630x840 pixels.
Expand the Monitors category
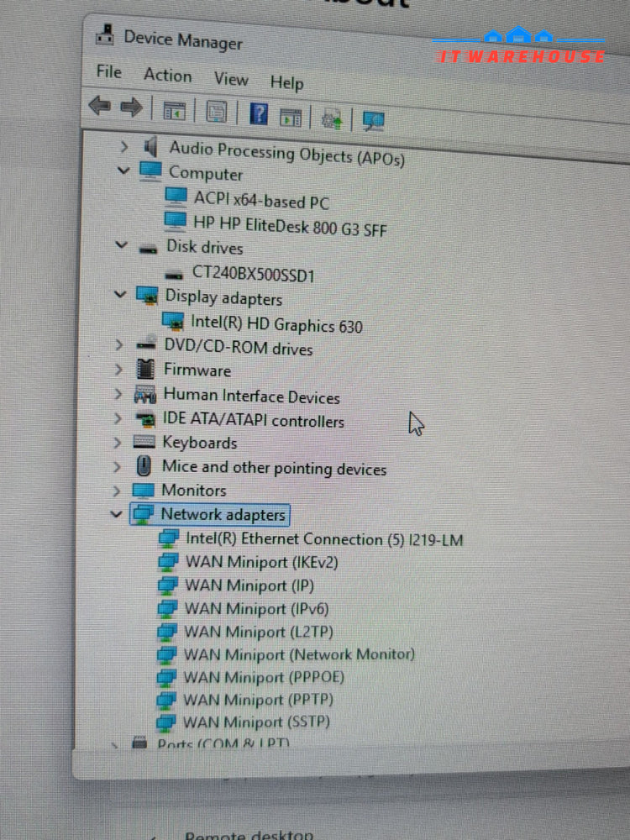point(116,491)
